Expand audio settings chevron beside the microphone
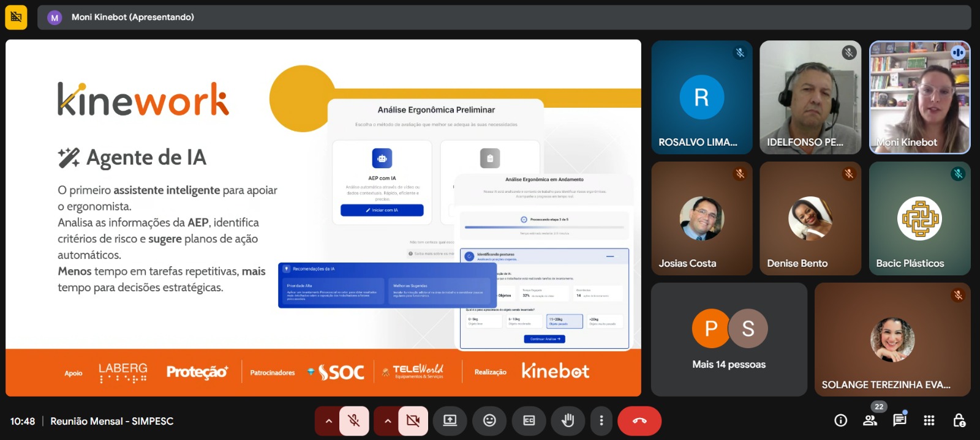The height and width of the screenshot is (440, 980). pos(328,420)
